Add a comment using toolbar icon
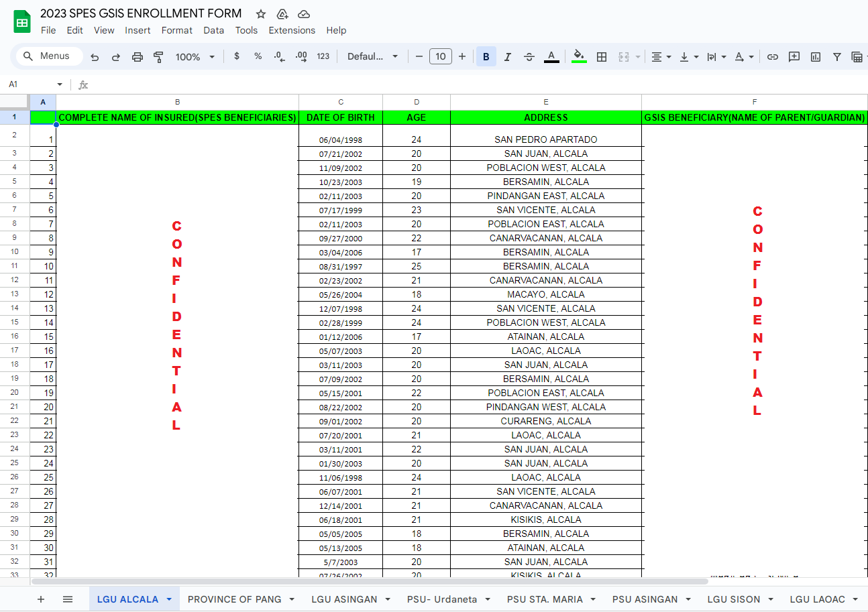 pyautogui.click(x=794, y=57)
